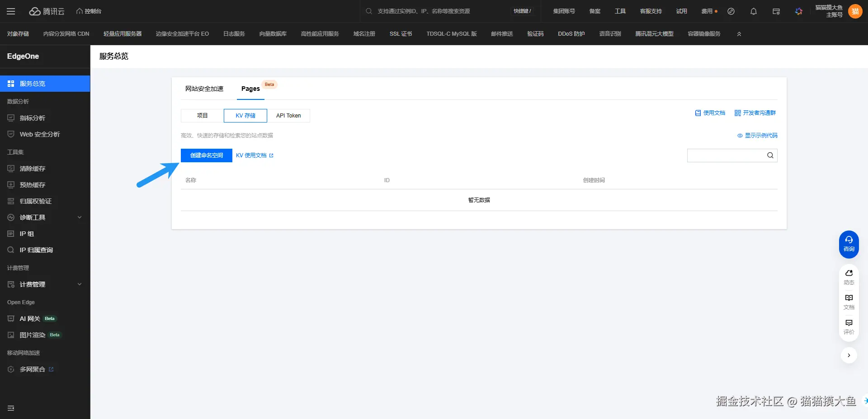Click the 咨询 floating support button
868x419 pixels.
849,245
